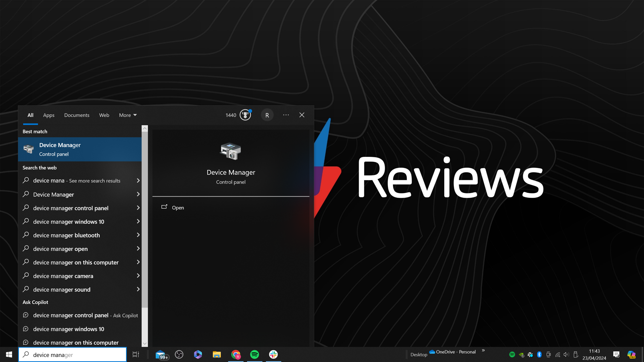Click the OneDrive cloud icon in taskbar

click(432, 352)
